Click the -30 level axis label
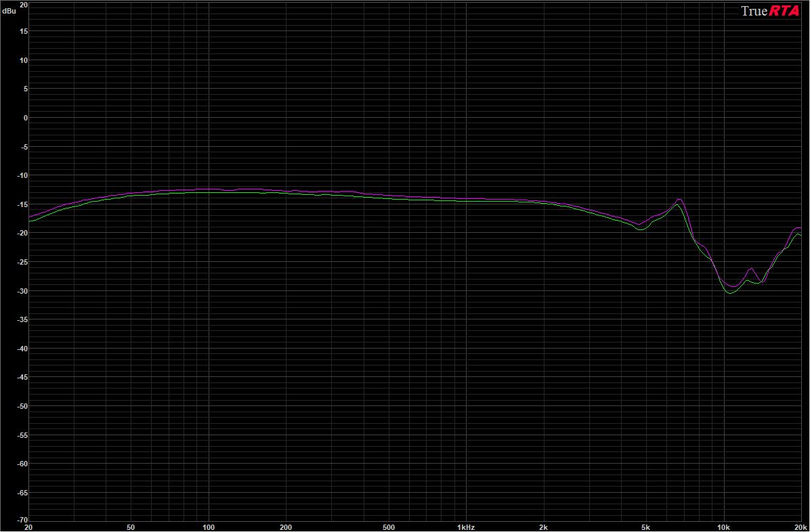 [22, 291]
